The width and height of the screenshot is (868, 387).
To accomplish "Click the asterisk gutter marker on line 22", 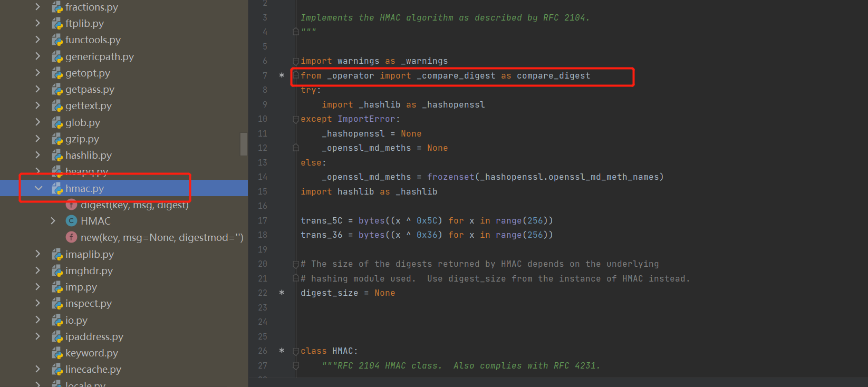I will click(x=282, y=293).
